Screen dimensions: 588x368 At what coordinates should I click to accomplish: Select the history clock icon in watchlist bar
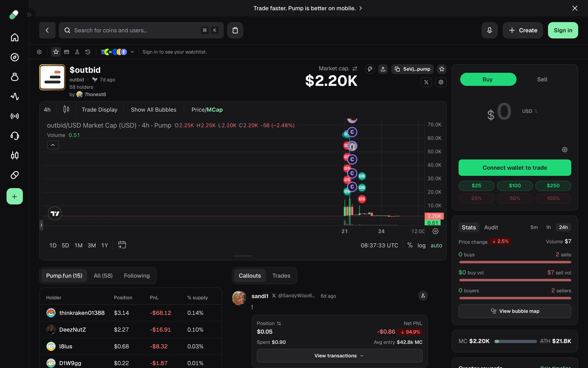coord(88,52)
